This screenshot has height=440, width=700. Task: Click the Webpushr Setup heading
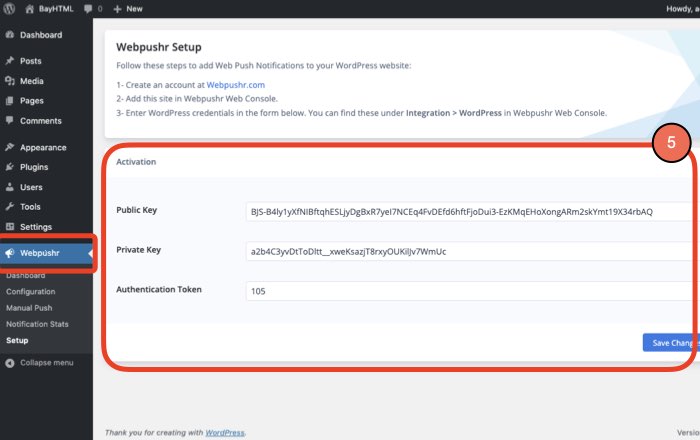(158, 47)
